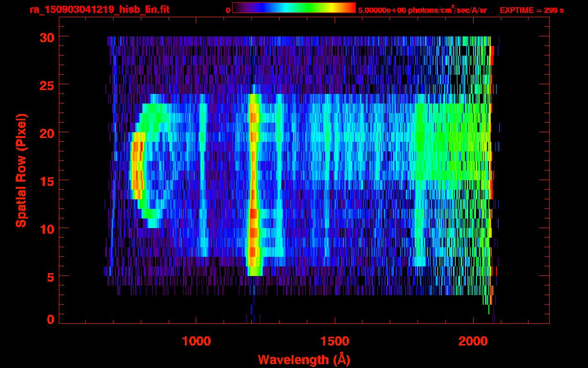Click the 1500 wavelength tick label
The height and width of the screenshot is (368, 588).
pos(335,341)
